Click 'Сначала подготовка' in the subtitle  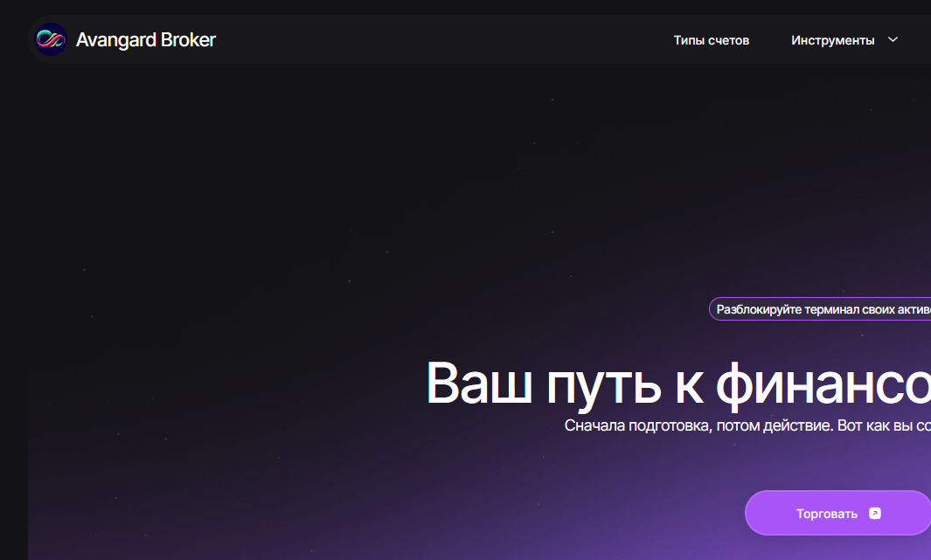[x=636, y=425]
